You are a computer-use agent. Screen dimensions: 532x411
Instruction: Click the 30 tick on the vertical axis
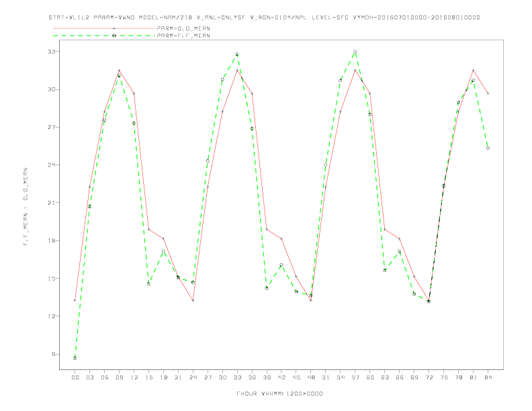(52, 89)
